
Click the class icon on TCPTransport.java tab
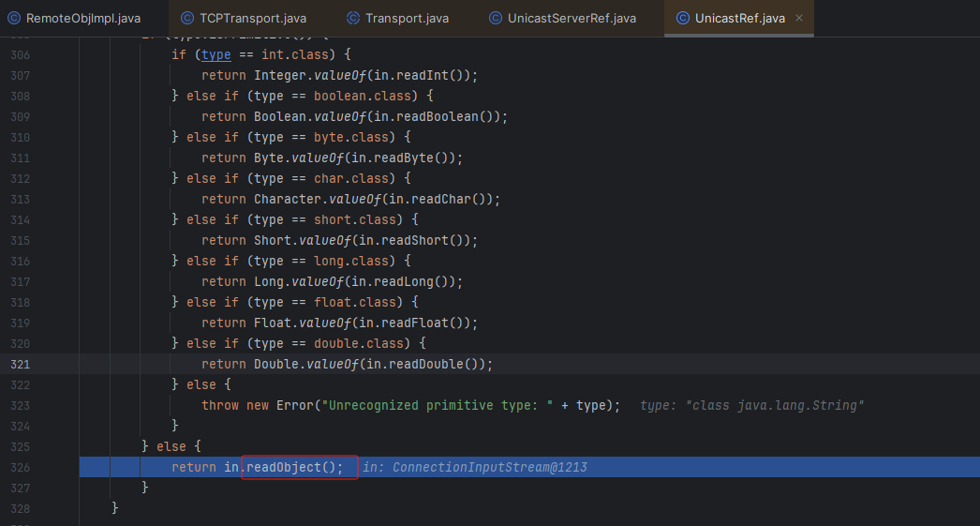[186, 19]
